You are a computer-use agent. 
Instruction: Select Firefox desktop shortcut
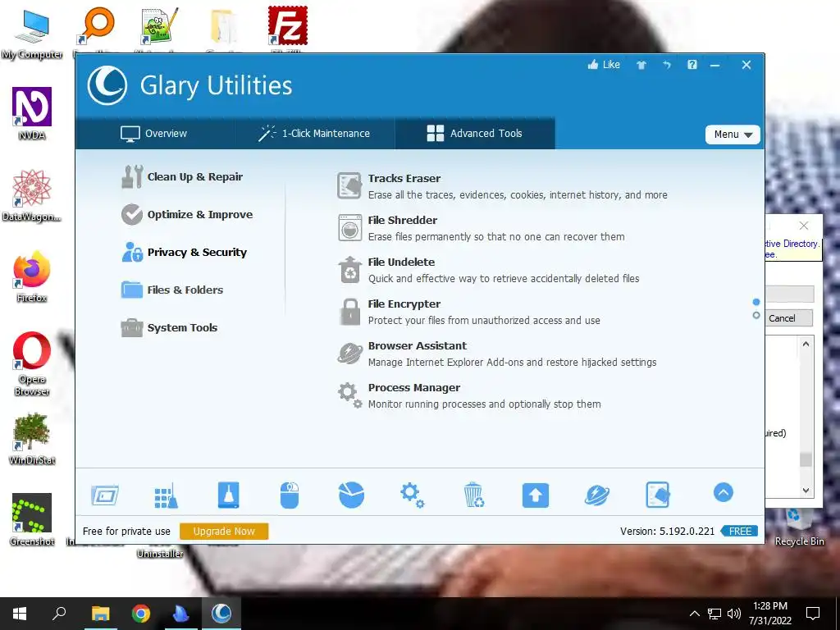(x=32, y=276)
